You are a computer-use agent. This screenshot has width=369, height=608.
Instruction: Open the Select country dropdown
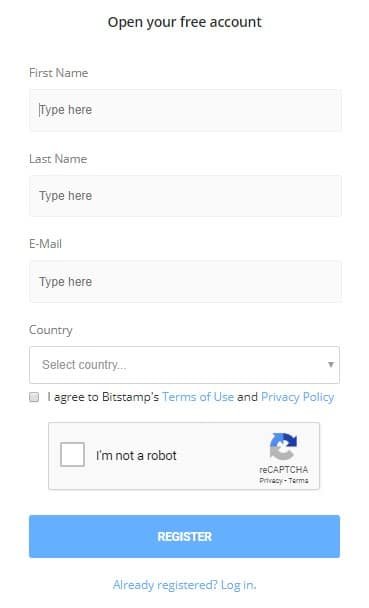click(x=184, y=365)
